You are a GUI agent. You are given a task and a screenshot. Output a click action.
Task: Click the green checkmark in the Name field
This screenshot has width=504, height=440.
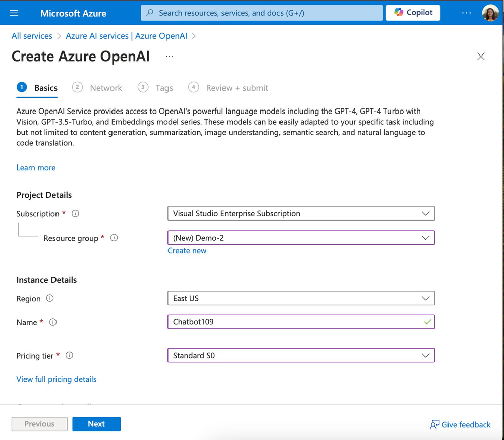[427, 322]
